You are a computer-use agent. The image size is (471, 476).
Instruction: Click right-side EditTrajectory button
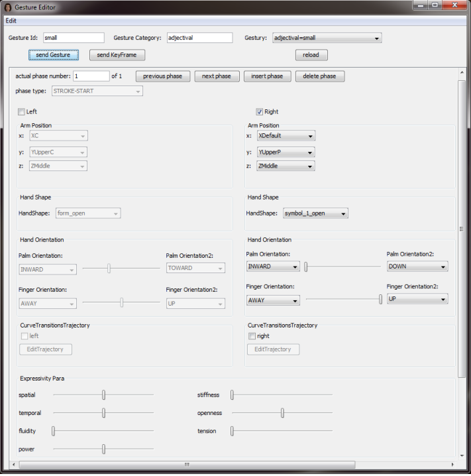(x=273, y=349)
